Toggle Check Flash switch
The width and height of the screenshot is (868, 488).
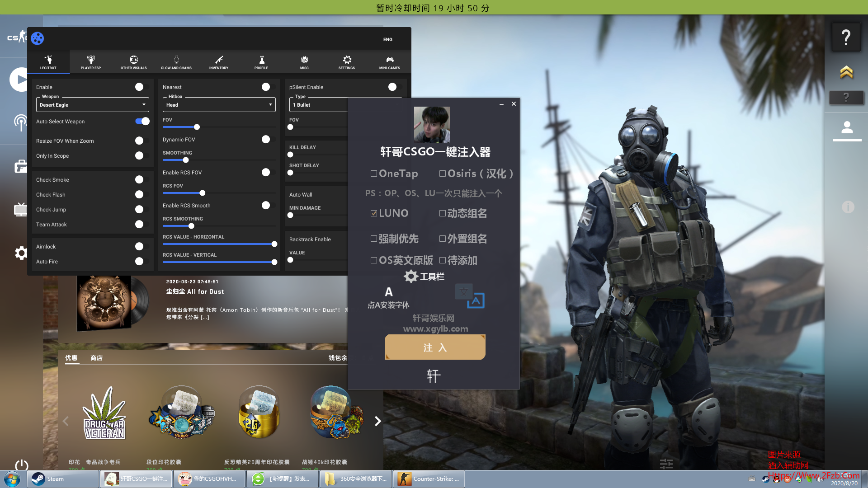click(142, 195)
